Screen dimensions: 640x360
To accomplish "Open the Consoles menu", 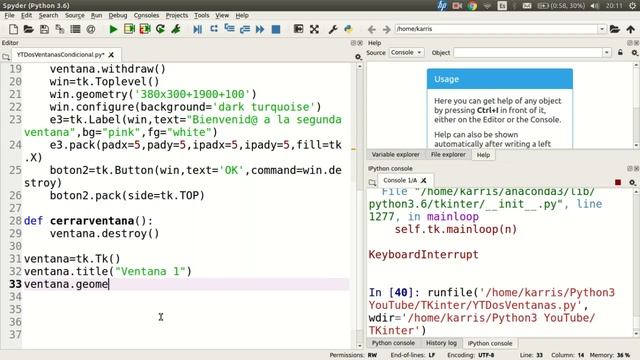I will pyautogui.click(x=147, y=15).
